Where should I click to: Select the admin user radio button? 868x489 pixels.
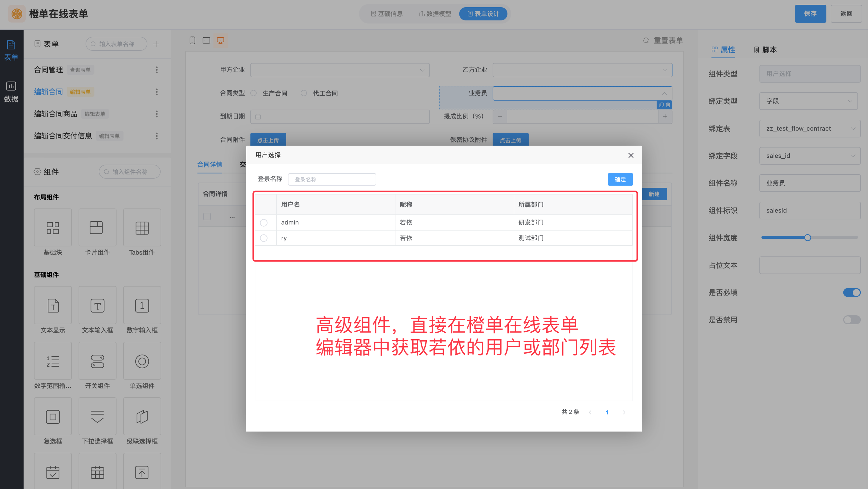pyautogui.click(x=264, y=222)
